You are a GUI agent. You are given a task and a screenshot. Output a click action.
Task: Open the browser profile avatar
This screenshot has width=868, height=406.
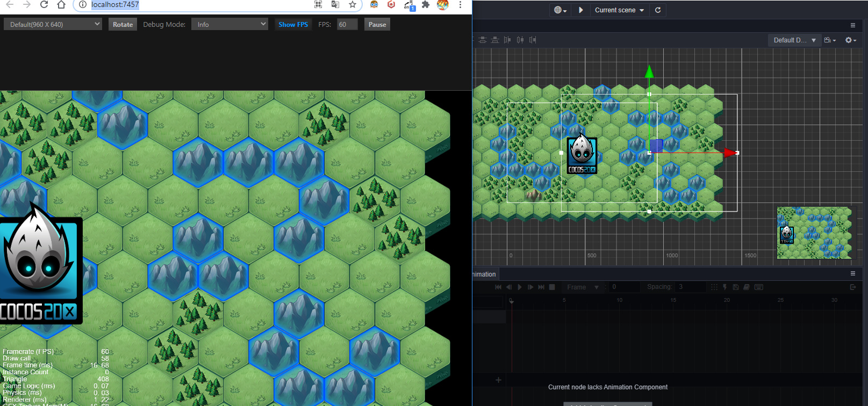tap(443, 5)
